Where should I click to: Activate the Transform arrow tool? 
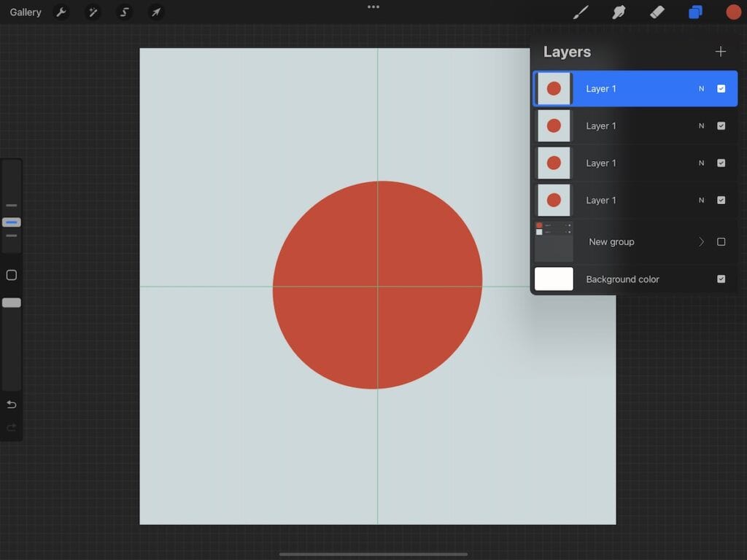tap(155, 12)
